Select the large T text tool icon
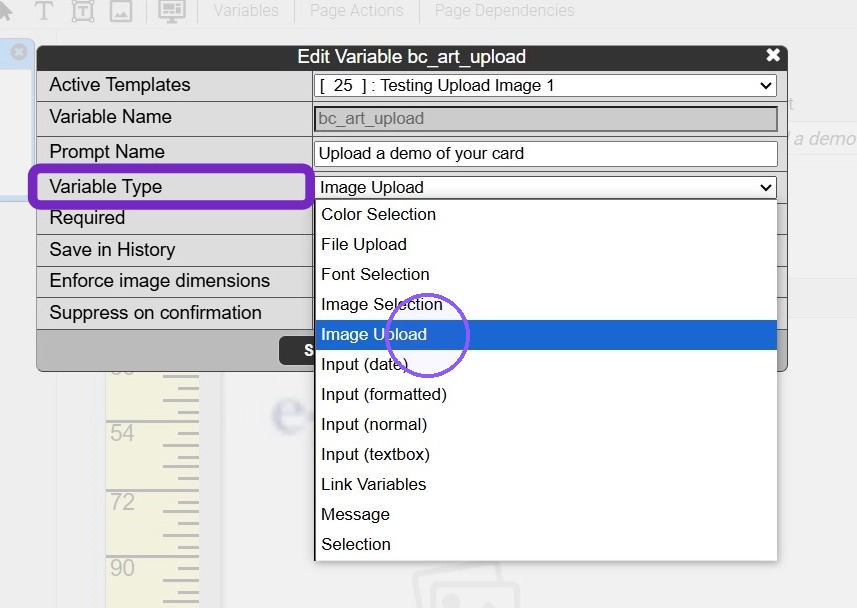This screenshot has width=857, height=608. click(43, 10)
